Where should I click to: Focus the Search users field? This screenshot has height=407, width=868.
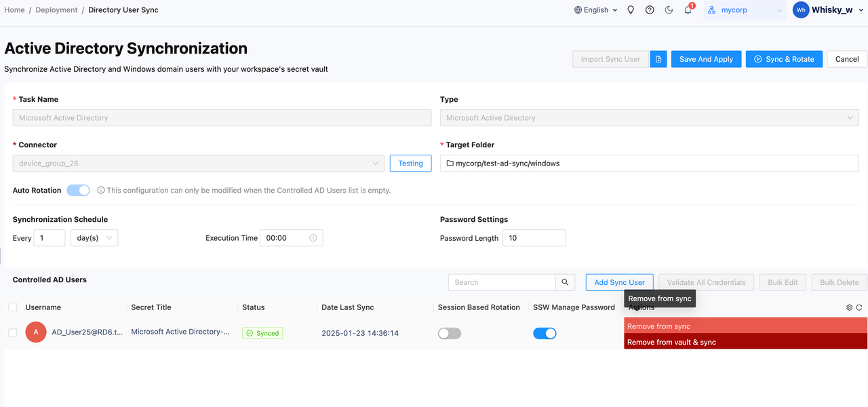(x=502, y=282)
